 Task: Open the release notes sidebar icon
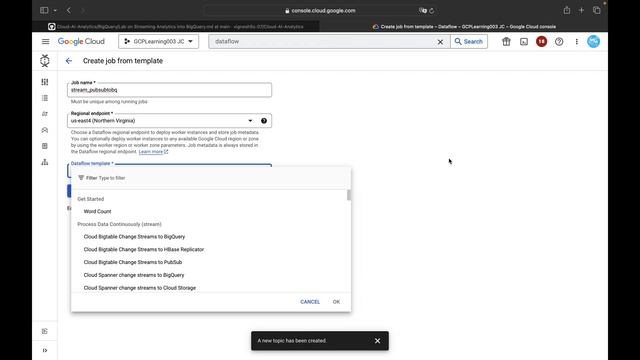coord(45,331)
